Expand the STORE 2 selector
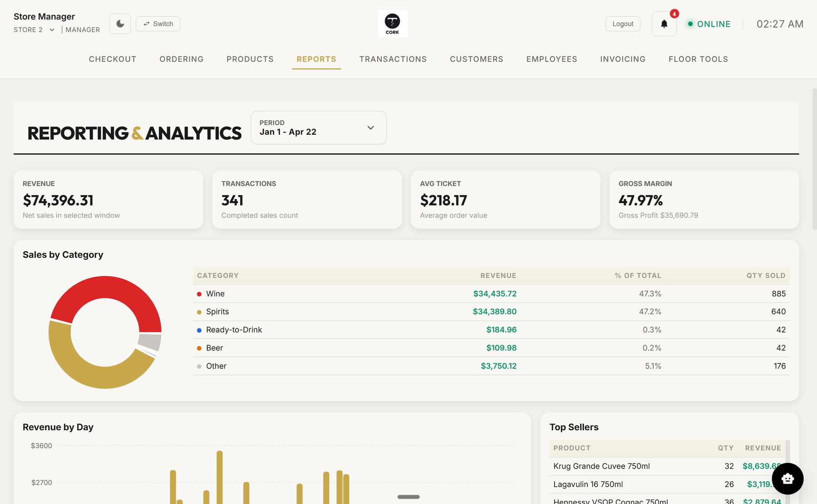This screenshot has width=817, height=504. pos(51,30)
